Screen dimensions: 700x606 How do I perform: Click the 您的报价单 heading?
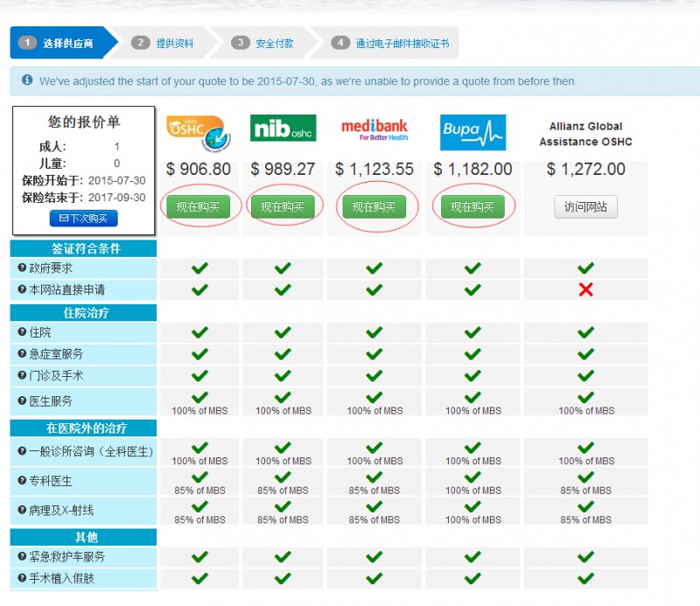coord(84,122)
